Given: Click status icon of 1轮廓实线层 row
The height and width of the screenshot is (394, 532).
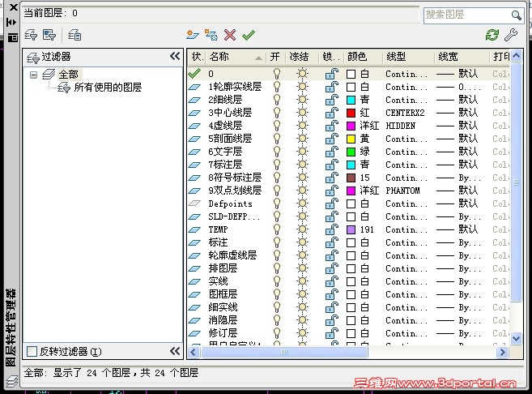Looking at the screenshot, I should click(x=194, y=87).
